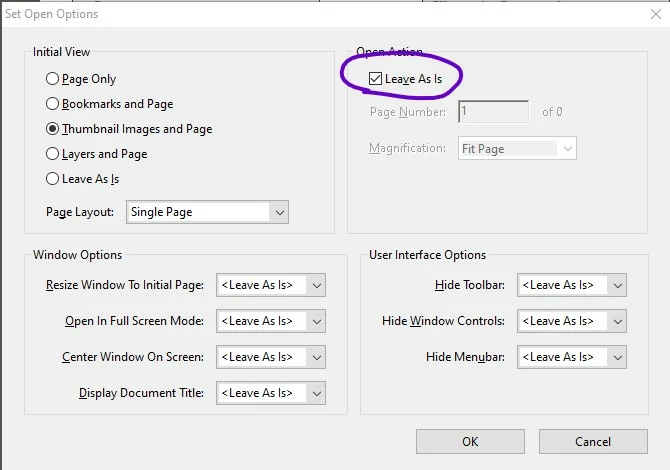Open the Hide Toolbar dropdown
Viewport: 670px width, 470px height.
pyautogui.click(x=572, y=285)
